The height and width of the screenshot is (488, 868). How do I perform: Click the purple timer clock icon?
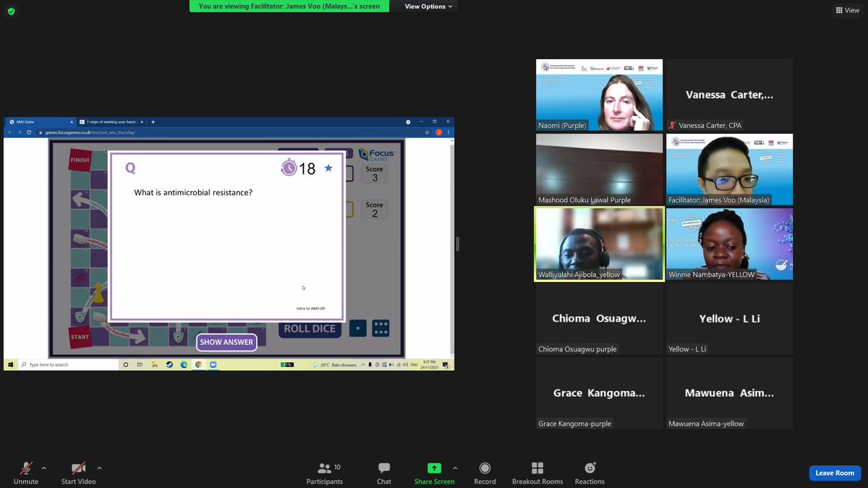click(x=289, y=168)
